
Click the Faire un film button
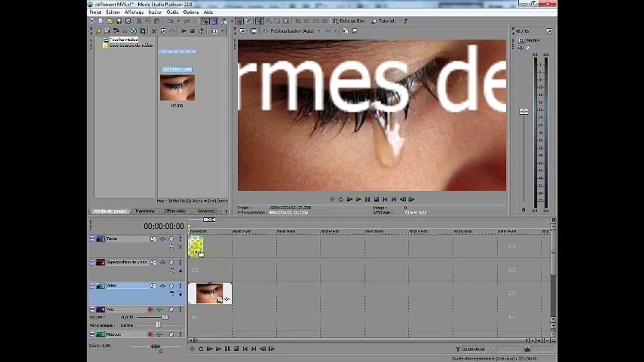[348, 21]
